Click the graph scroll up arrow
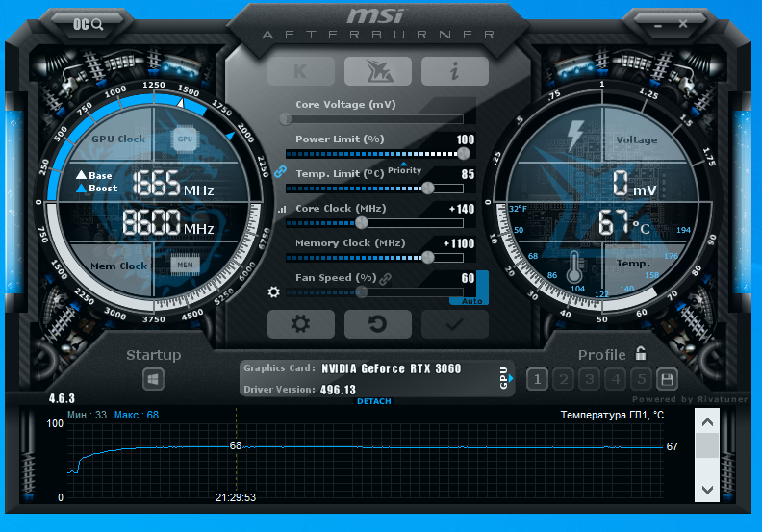Screen dimensions: 762x532 pos(707,421)
